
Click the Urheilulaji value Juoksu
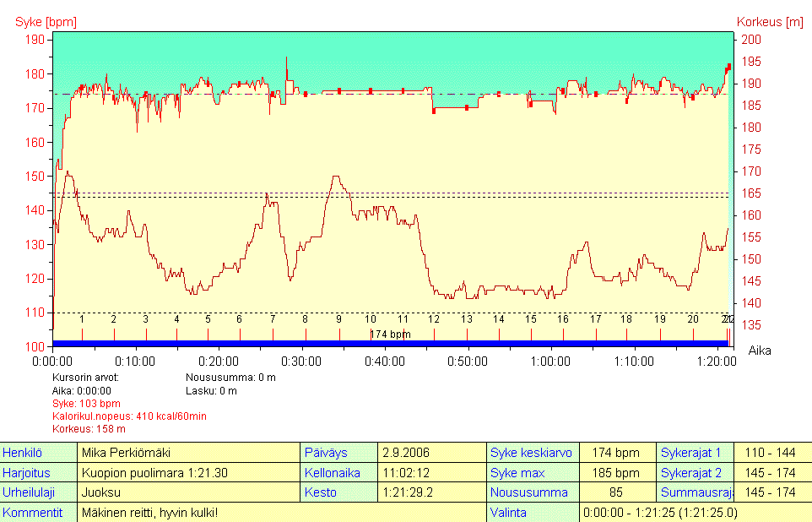point(187,492)
